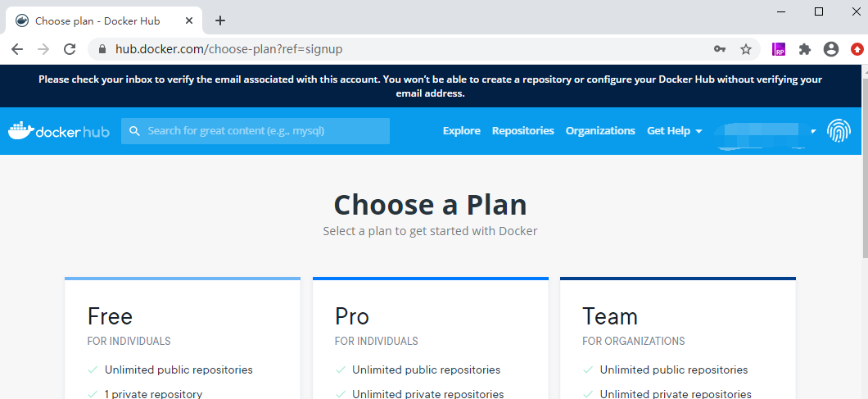Image resolution: width=868 pixels, height=399 pixels.
Task: Click the Docker favicon on tab
Action: pyautogui.click(x=22, y=20)
